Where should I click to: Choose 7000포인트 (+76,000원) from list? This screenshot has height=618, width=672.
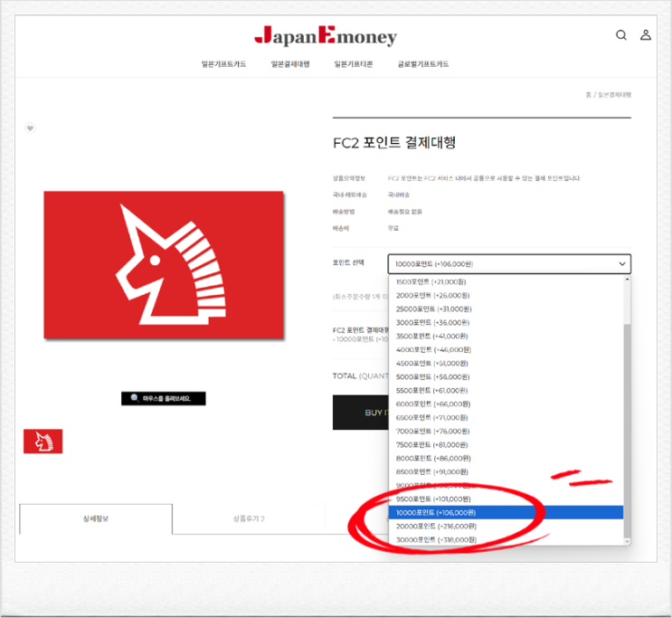click(x=506, y=432)
